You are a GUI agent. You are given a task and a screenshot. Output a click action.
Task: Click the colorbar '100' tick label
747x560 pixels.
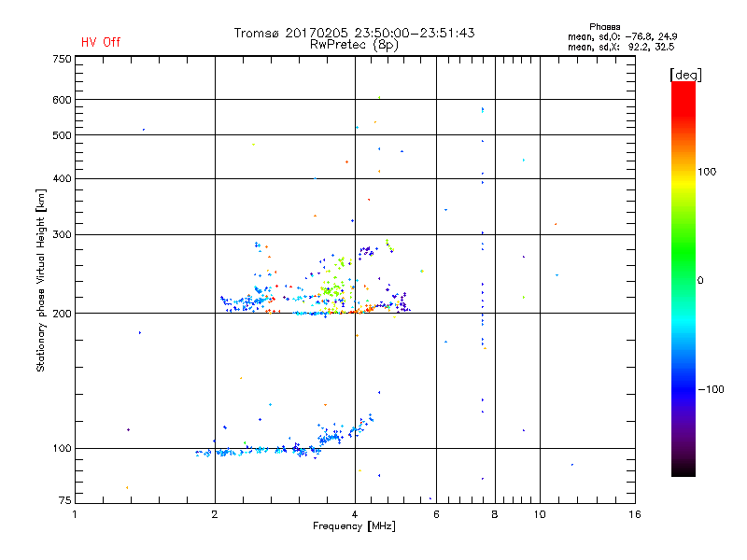pyautogui.click(x=707, y=172)
